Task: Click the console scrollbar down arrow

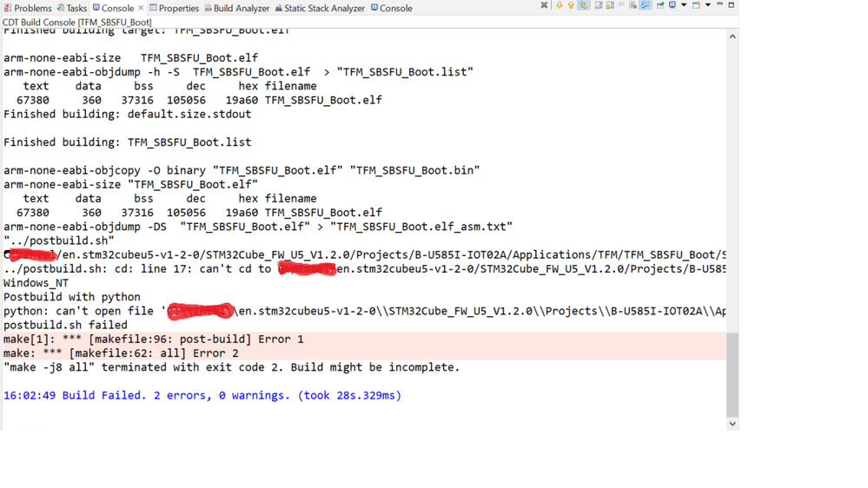Action: pos(732,424)
